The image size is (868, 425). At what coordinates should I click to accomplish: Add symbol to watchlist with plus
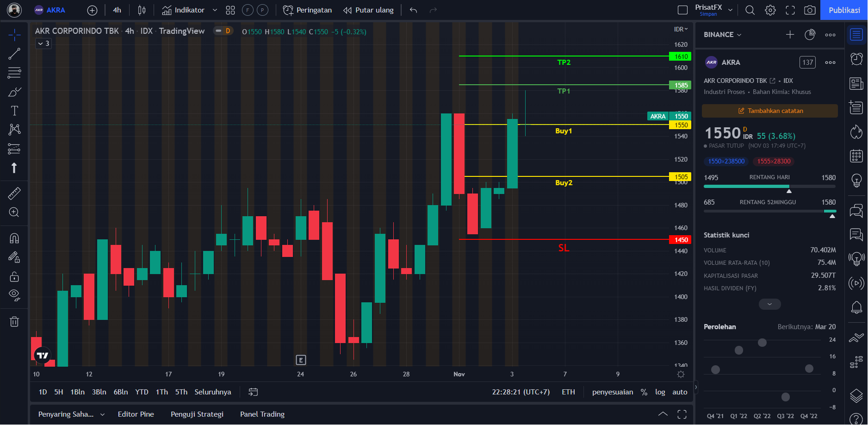(790, 35)
